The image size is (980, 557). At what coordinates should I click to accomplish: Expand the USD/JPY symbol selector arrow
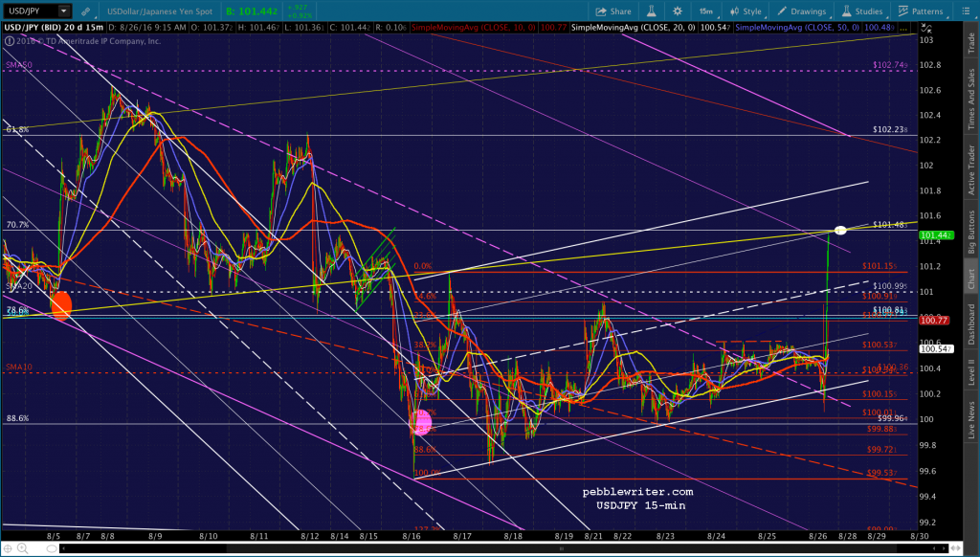pos(63,11)
